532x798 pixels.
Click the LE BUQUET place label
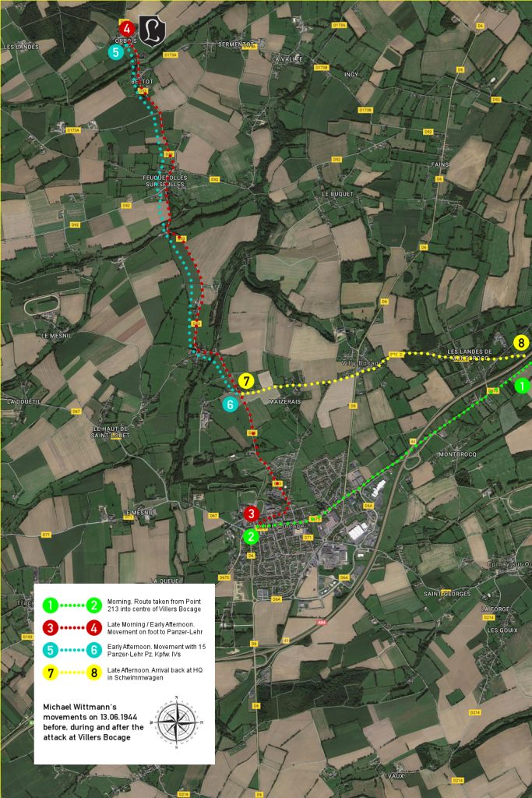pos(338,194)
